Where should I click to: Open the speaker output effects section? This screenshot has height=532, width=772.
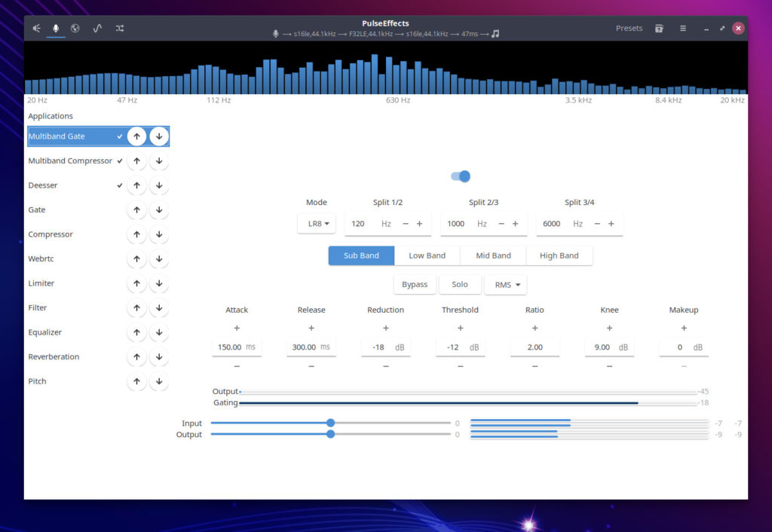(36, 29)
